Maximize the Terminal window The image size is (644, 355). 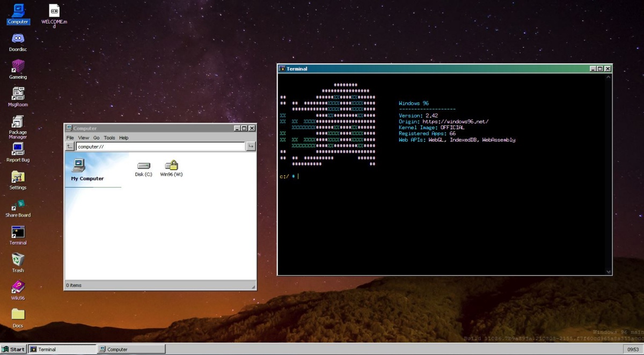click(601, 69)
